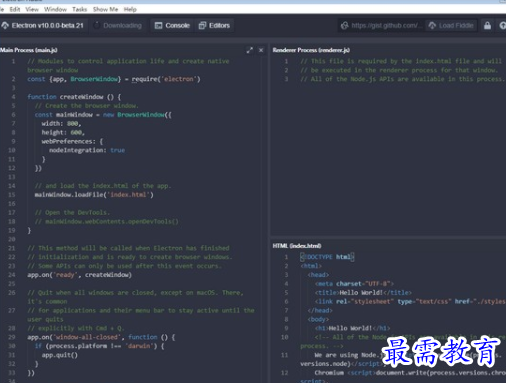The width and height of the screenshot is (506, 383).
Task: Click the 'function createWindow ()' line
Action: pos(74,97)
